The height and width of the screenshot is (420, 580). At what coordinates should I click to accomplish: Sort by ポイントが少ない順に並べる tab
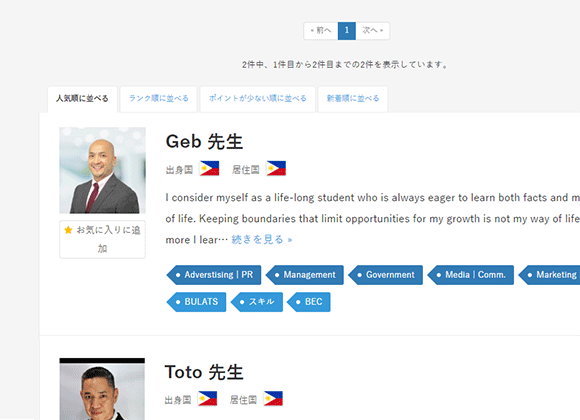pyautogui.click(x=258, y=98)
